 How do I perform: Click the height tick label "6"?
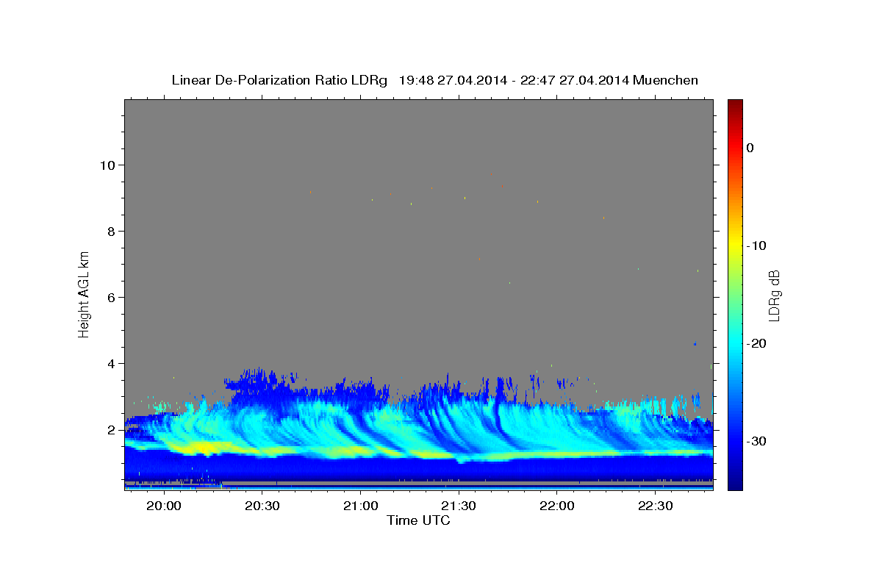coord(111,297)
